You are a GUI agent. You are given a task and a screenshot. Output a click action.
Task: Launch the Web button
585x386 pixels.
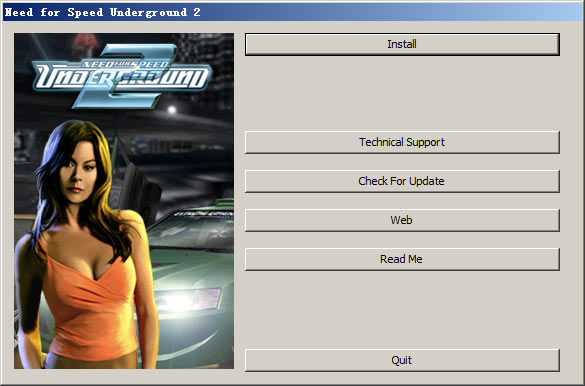402,220
